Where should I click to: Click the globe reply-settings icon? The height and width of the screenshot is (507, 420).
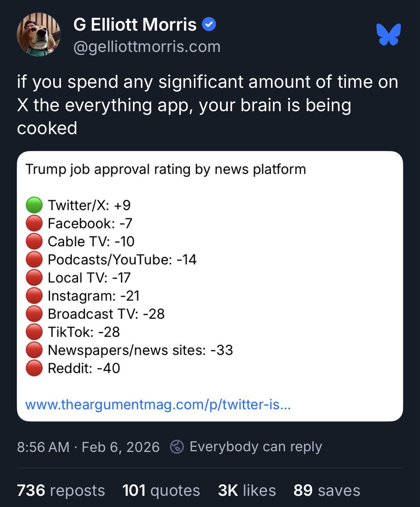(x=177, y=447)
